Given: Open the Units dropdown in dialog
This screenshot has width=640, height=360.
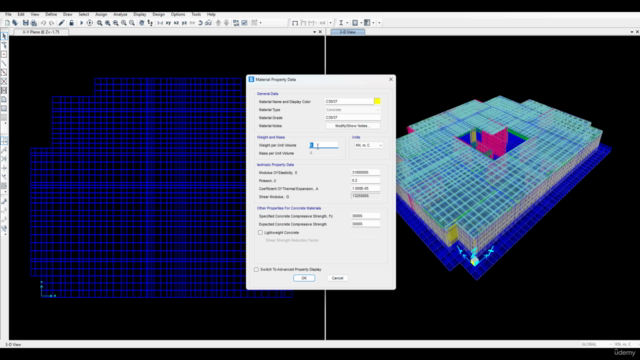Looking at the screenshot, I should click(x=369, y=145).
